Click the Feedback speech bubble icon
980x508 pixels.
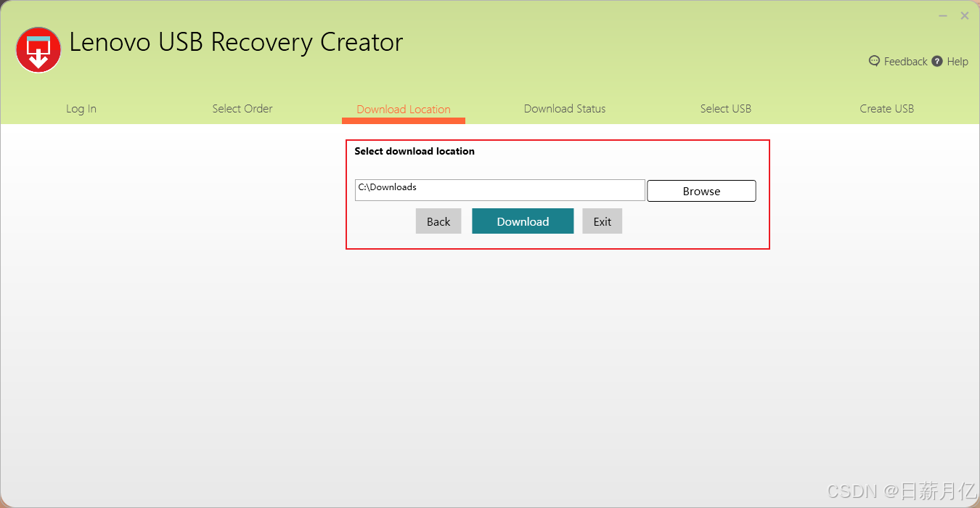click(874, 61)
